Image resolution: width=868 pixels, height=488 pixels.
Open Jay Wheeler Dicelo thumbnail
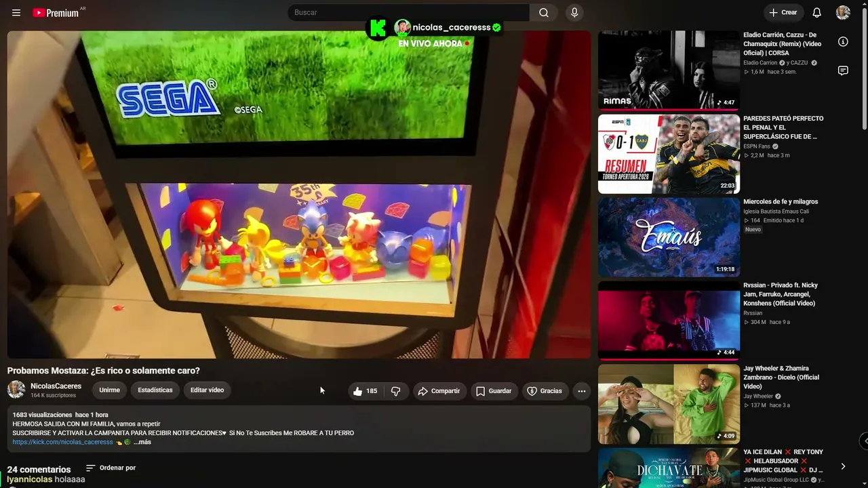tap(669, 405)
